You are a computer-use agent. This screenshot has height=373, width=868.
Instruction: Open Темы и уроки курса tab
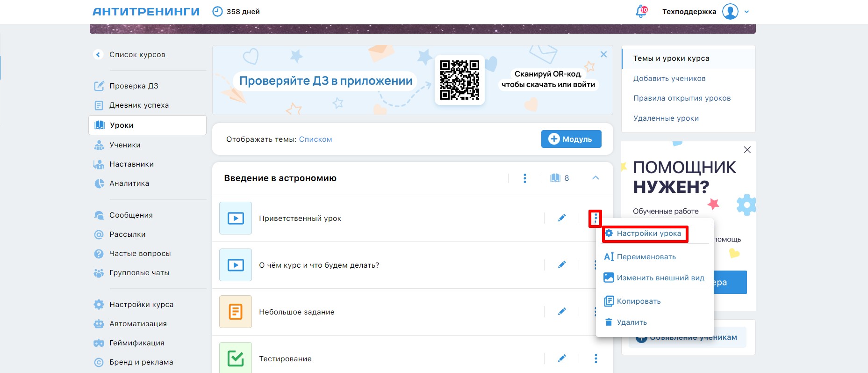[x=671, y=59]
